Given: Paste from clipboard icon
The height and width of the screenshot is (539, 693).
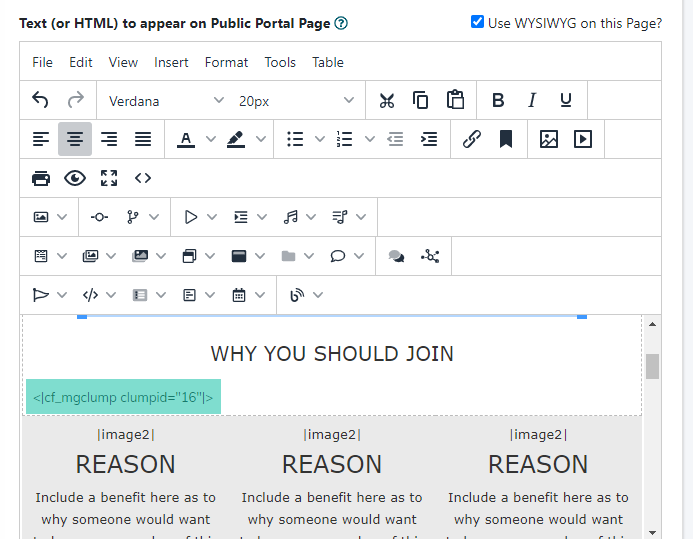Looking at the screenshot, I should [455, 100].
